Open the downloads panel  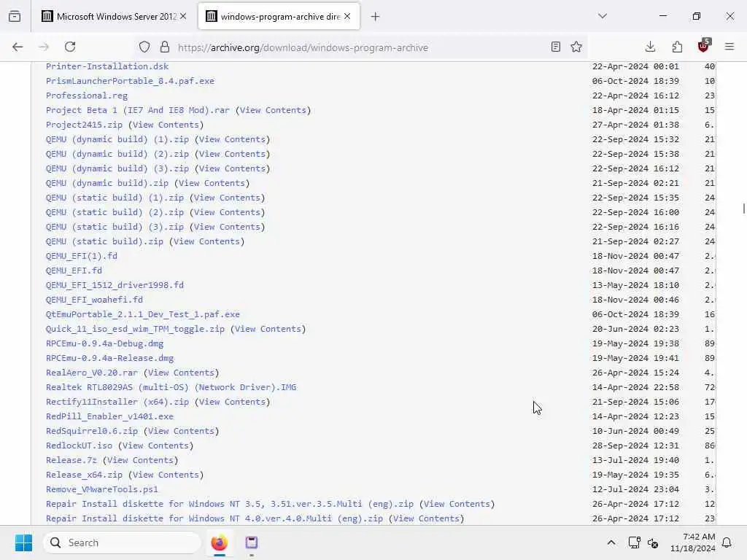coord(650,47)
